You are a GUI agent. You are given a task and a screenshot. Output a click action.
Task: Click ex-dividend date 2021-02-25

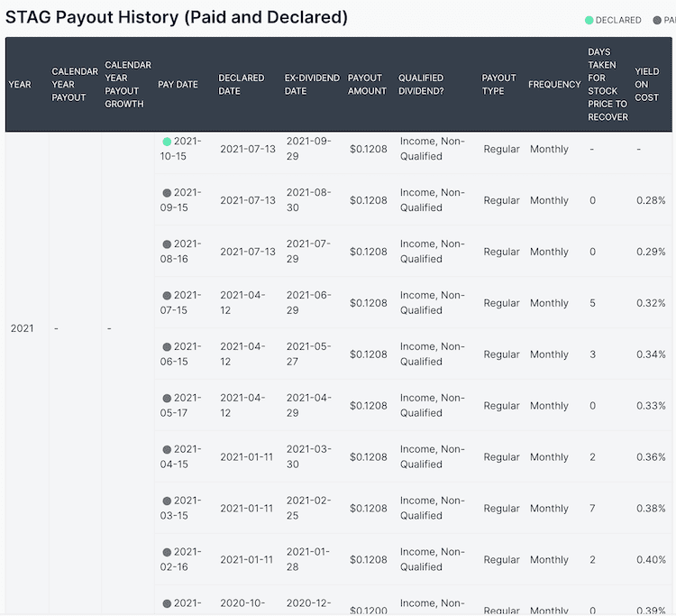pos(308,508)
